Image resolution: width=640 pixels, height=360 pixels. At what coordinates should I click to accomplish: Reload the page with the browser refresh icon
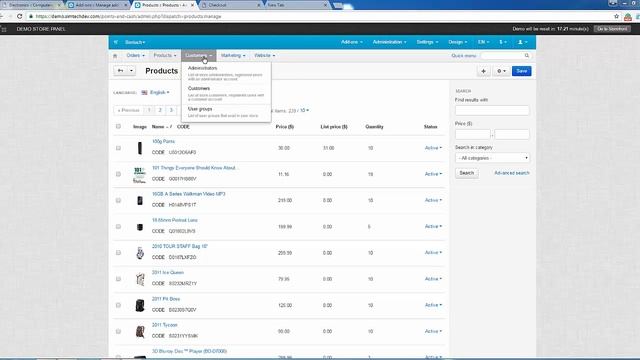click(19, 16)
